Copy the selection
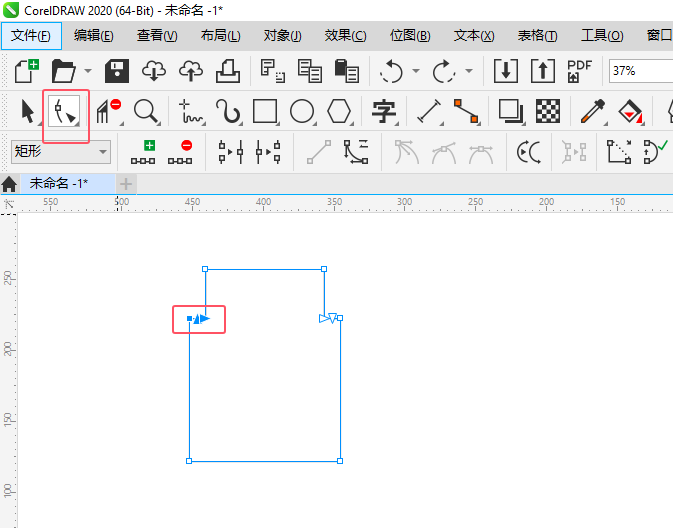Viewport: 673px width, 528px height. [309, 71]
